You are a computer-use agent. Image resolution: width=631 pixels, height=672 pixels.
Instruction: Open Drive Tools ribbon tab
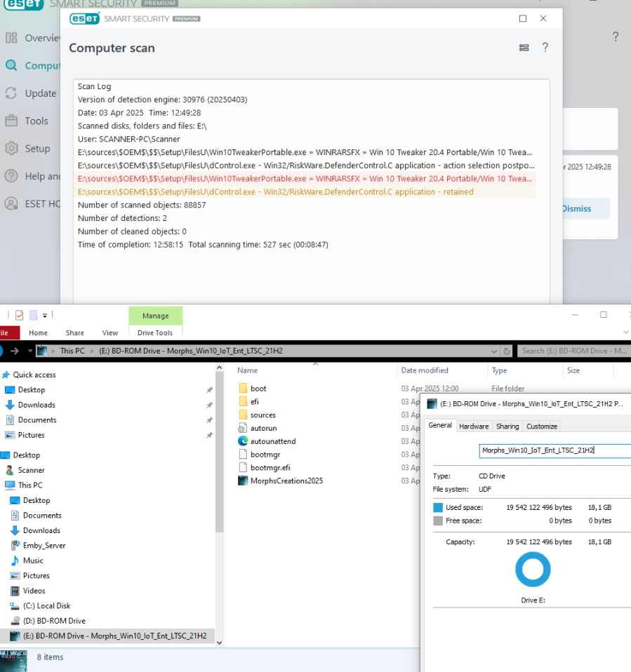pyautogui.click(x=155, y=333)
